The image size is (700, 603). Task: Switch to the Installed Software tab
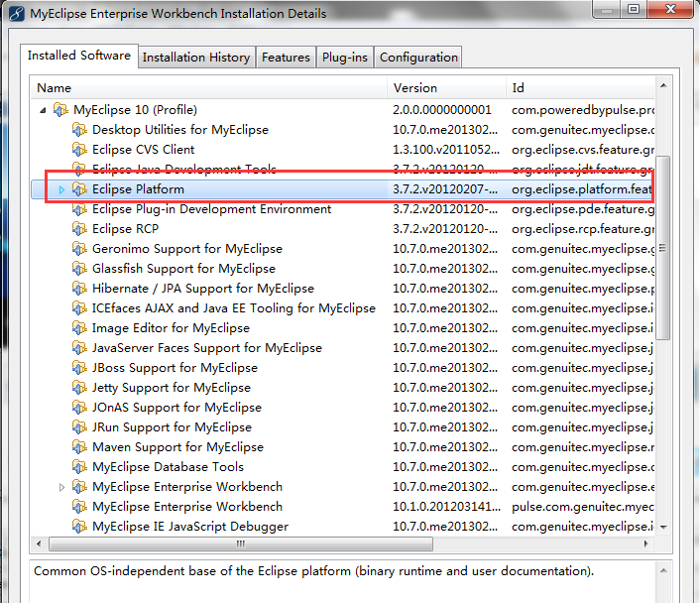79,56
